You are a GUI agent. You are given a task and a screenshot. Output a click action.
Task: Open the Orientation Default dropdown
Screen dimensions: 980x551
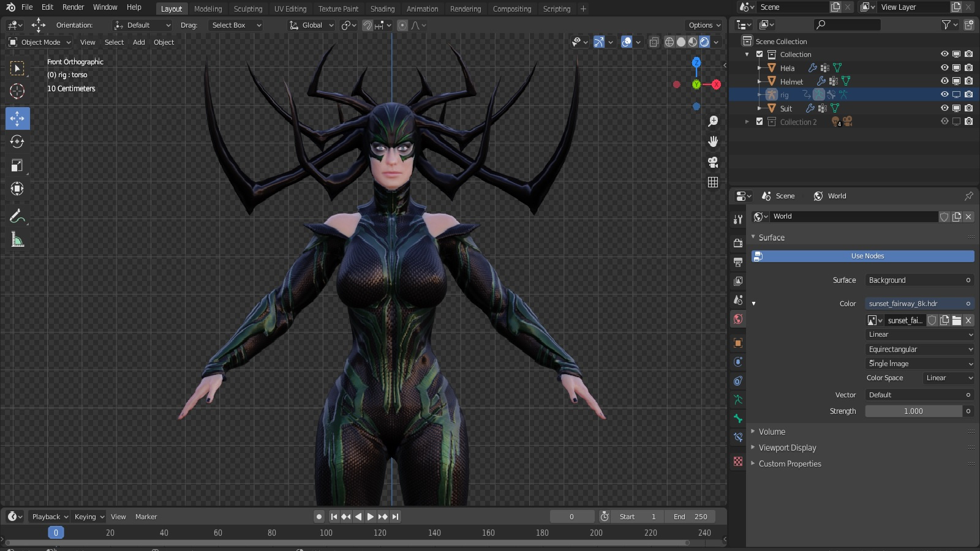coord(142,25)
